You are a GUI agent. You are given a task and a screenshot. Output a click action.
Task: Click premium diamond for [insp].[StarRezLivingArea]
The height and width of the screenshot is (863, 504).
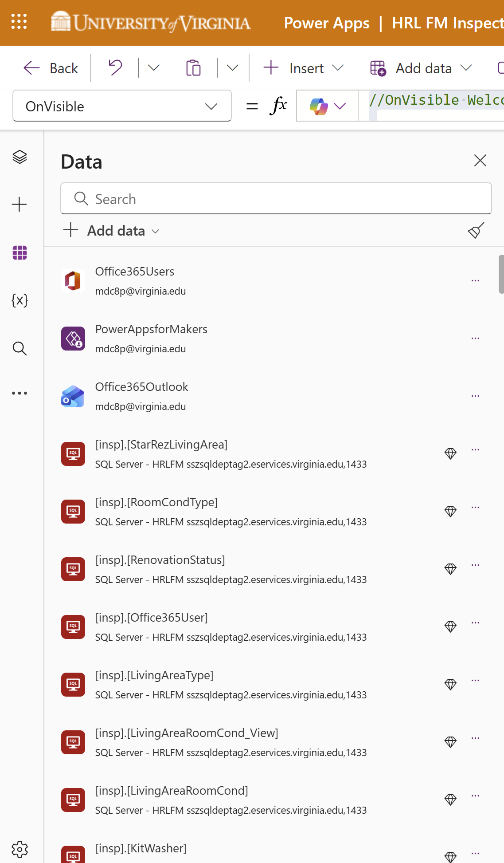point(450,453)
